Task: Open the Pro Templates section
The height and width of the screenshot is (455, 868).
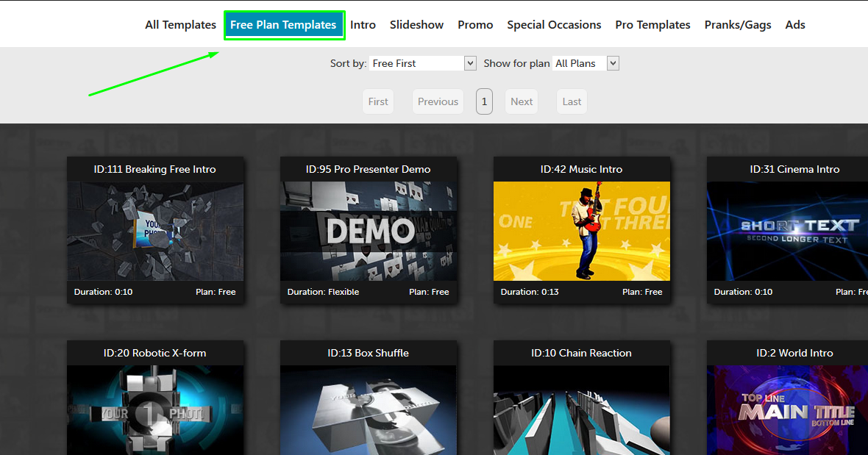Action: coord(652,24)
